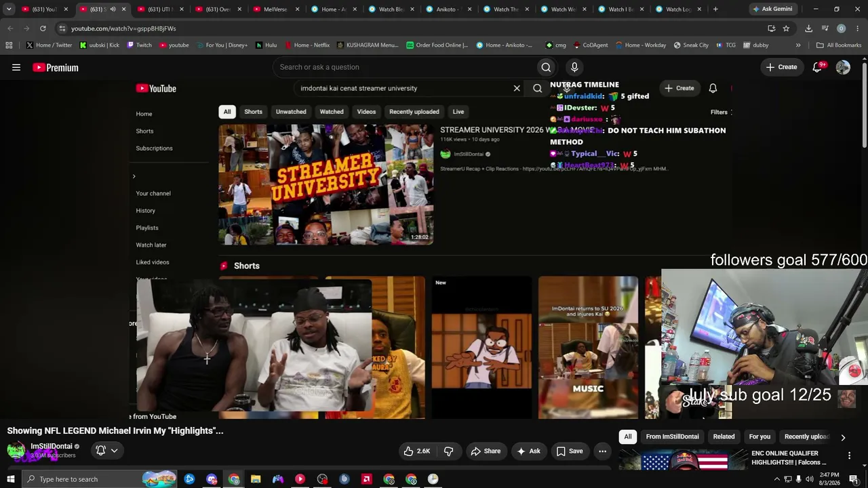Open the ImStillDontai channel avatar
The width and height of the screenshot is (868, 488).
[x=16, y=450]
